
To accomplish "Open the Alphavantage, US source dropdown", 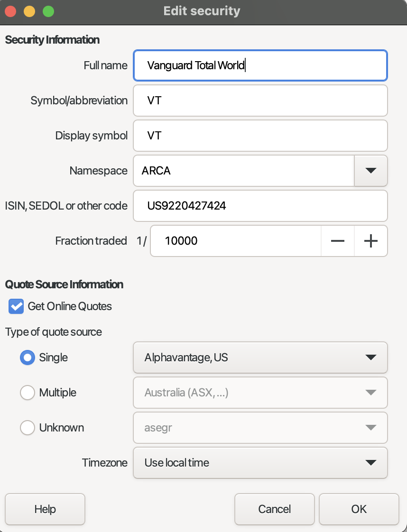I will [x=260, y=358].
